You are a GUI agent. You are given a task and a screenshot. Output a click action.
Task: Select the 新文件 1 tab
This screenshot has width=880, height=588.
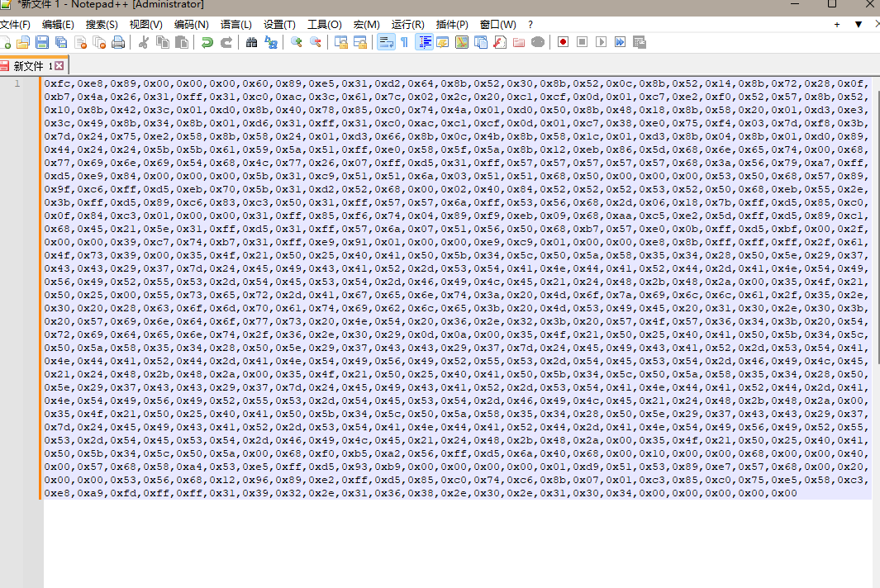click(34, 65)
